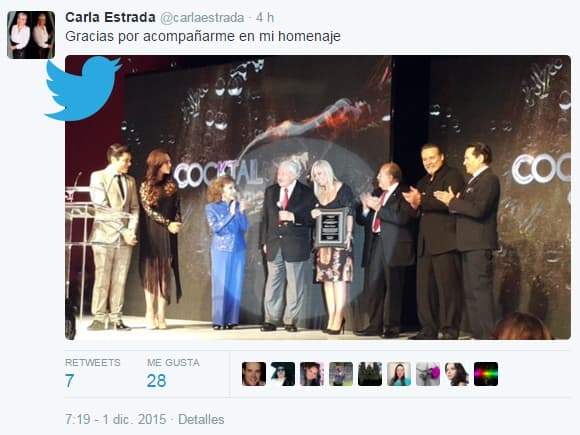Screen dimensions: 580x435
Task: Click the blue Twitter bird logo
Action: (83, 88)
